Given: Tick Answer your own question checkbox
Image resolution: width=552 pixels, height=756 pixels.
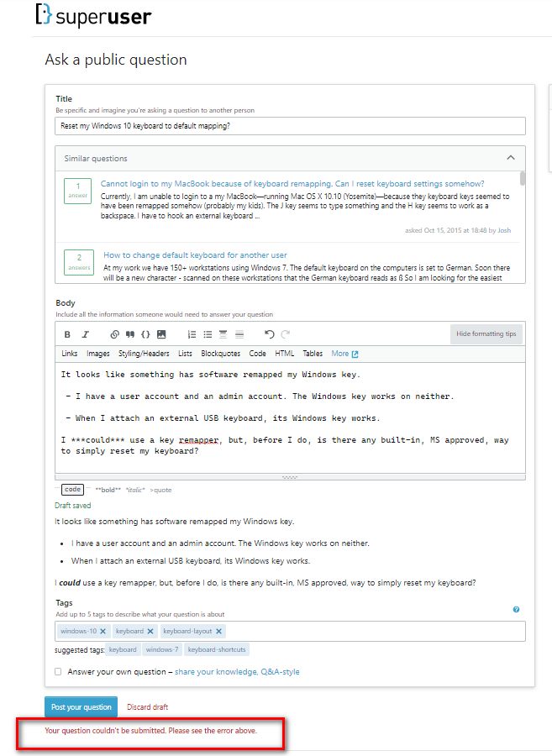Looking at the screenshot, I should pos(58,672).
